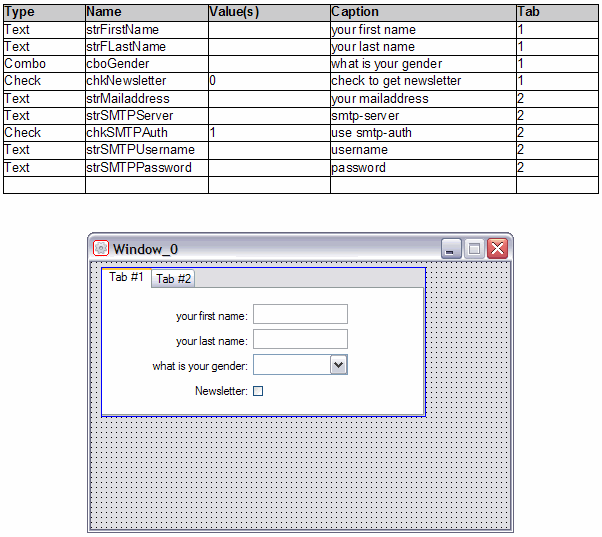602x537 pixels.
Task: Click the value 1 in chkSMTPAuth row
Action: click(269, 133)
